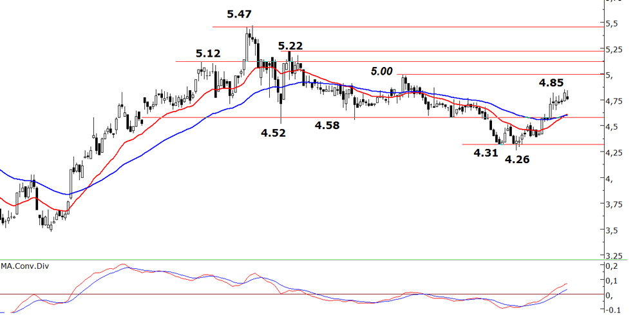Click the 3,75 price axis value
644x323 pixels.
click(614, 204)
